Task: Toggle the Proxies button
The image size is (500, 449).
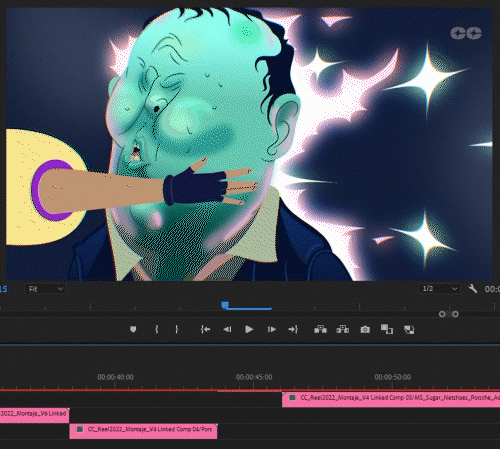Action: pyautogui.click(x=409, y=330)
